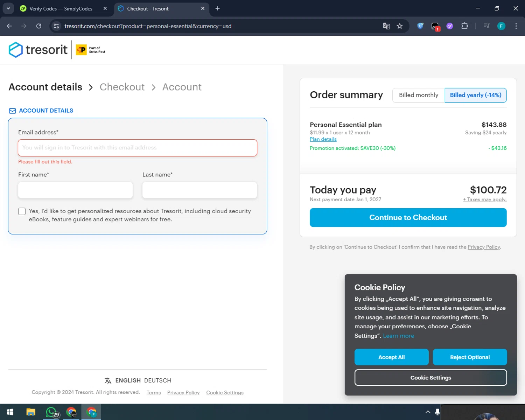Open a new tab with plus icon

(217, 8)
